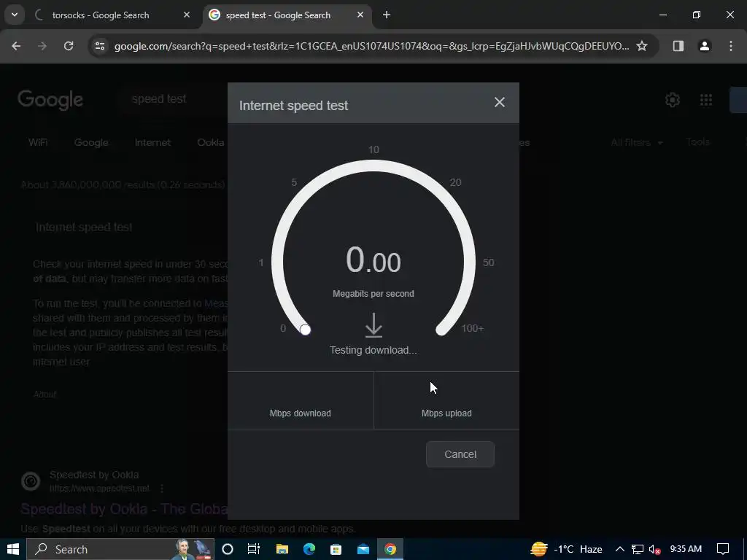Go back to previous page

(x=16, y=46)
